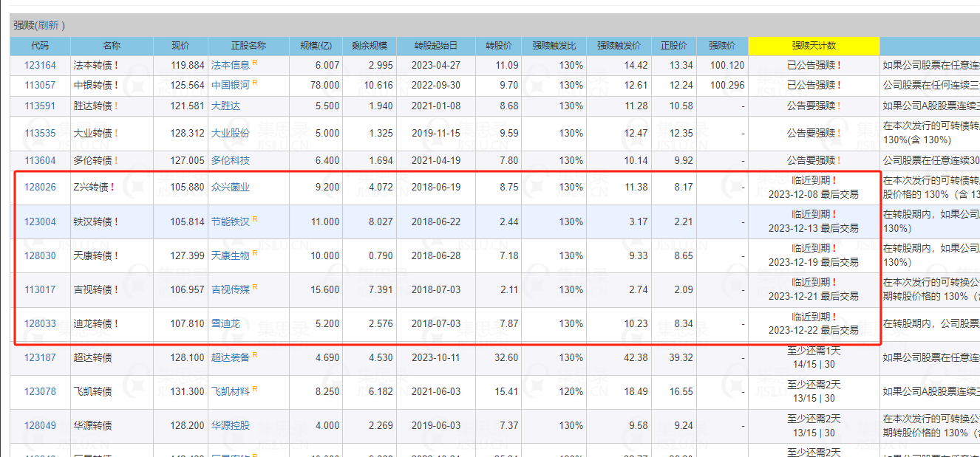The image size is (980, 457).
Task: Open the 大业股份 stock link
Action: [230, 134]
